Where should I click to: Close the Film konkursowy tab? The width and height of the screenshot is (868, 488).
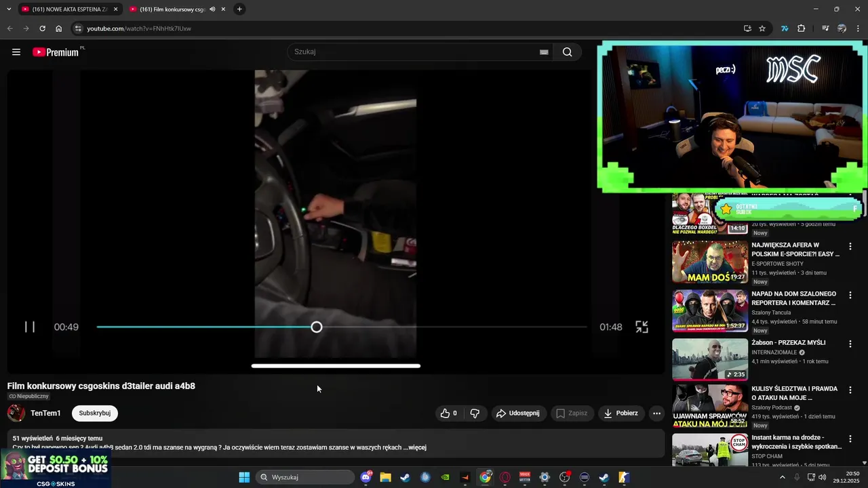coord(223,9)
